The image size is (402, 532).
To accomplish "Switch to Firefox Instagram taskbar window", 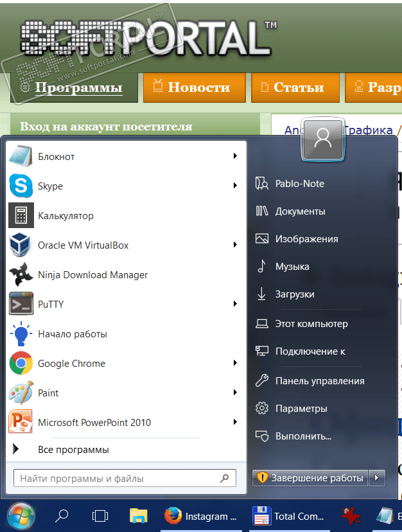I will pyautogui.click(x=200, y=517).
